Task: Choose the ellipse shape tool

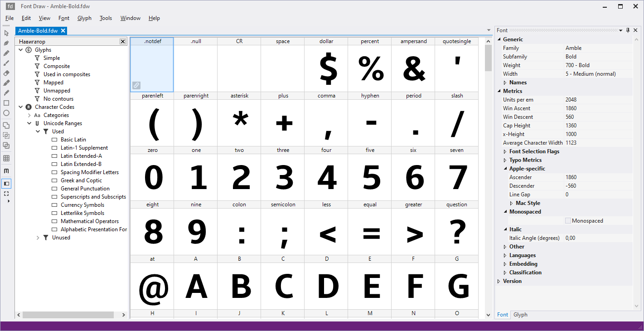Action: pos(6,113)
